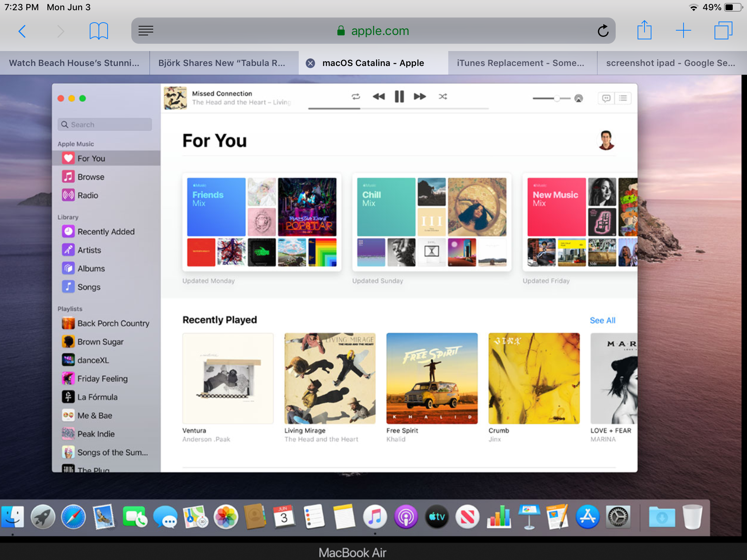The image size is (747, 560).
Task: Show all tabs overview icon
Action: pyautogui.click(x=723, y=30)
